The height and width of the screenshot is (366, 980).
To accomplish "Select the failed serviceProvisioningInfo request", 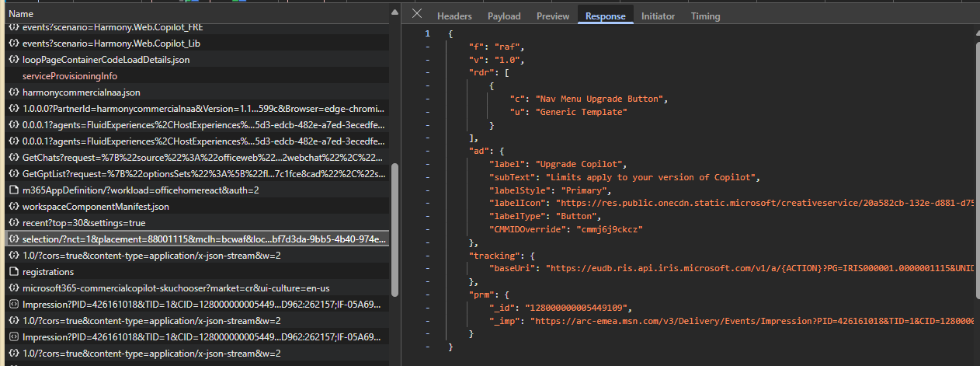I will click(x=70, y=76).
